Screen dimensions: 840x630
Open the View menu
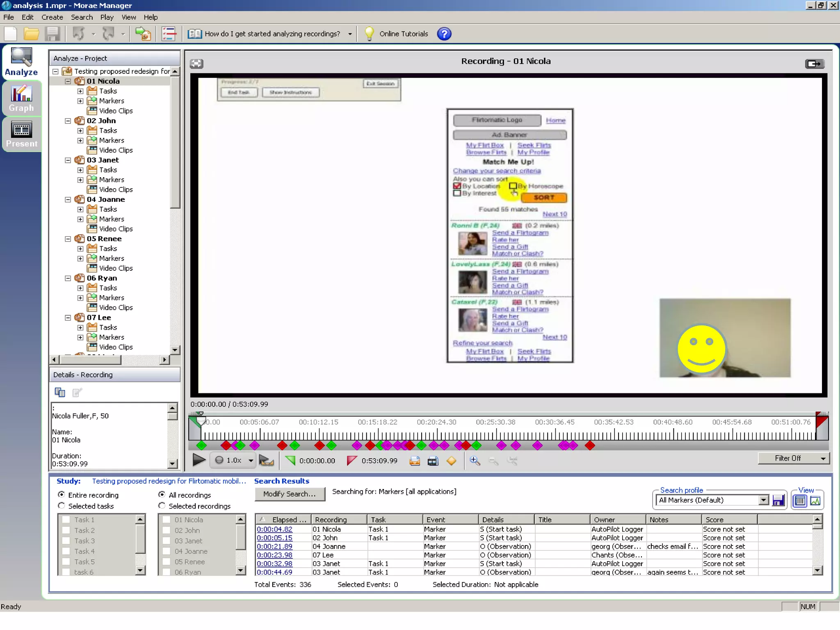coord(128,17)
